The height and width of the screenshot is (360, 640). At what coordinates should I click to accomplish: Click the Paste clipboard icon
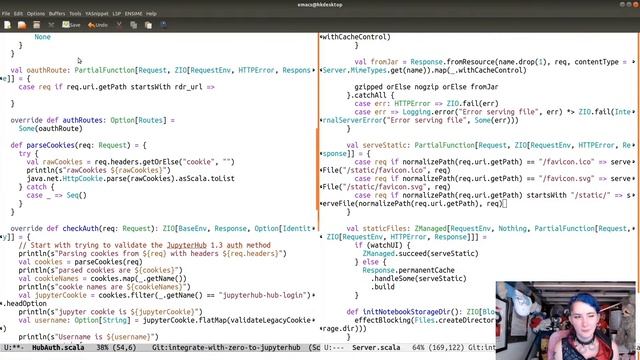[x=148, y=25]
